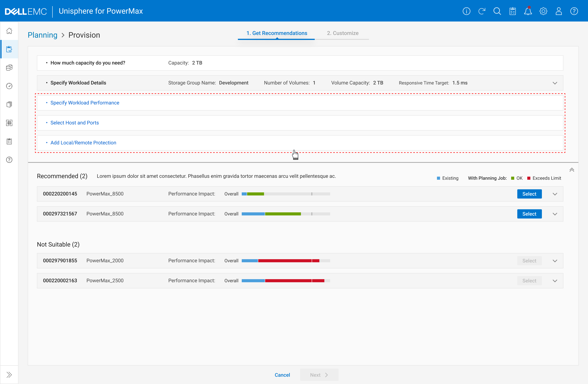Collapse the recommendations panel with double-chevron up
Image resolution: width=588 pixels, height=384 pixels.
pos(572,170)
